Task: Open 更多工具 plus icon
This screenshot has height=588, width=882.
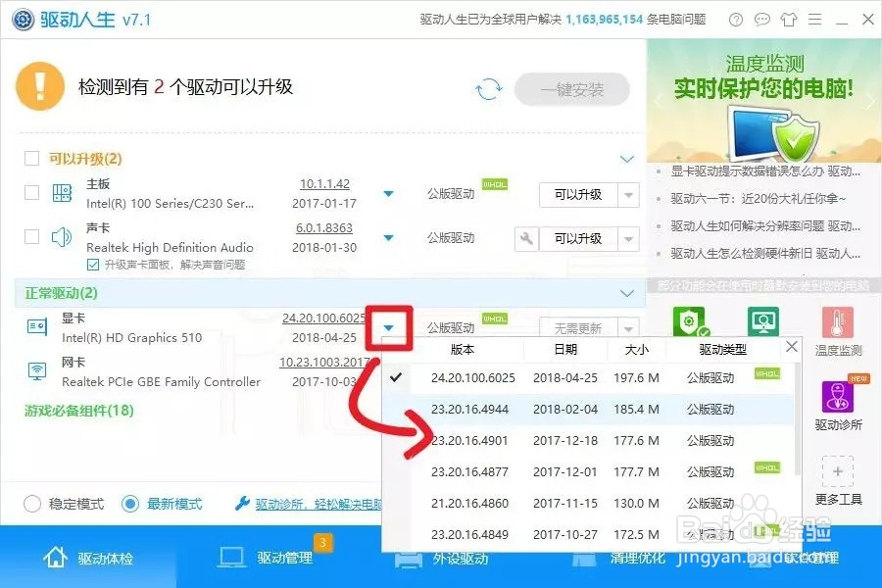Action: tap(838, 471)
